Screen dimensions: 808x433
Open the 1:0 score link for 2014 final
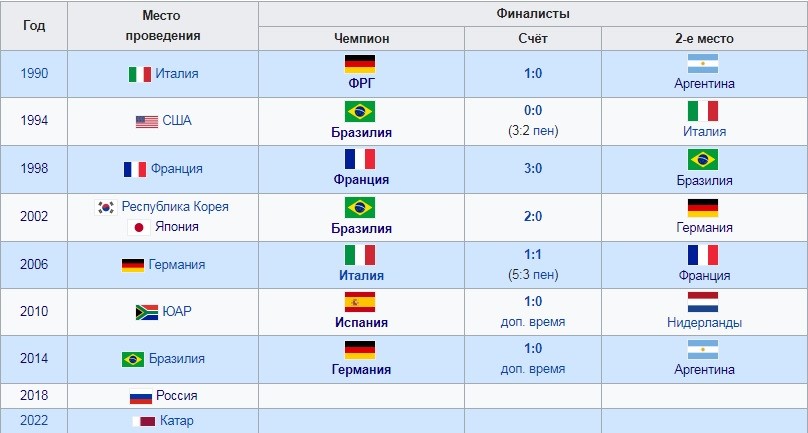tap(533, 348)
